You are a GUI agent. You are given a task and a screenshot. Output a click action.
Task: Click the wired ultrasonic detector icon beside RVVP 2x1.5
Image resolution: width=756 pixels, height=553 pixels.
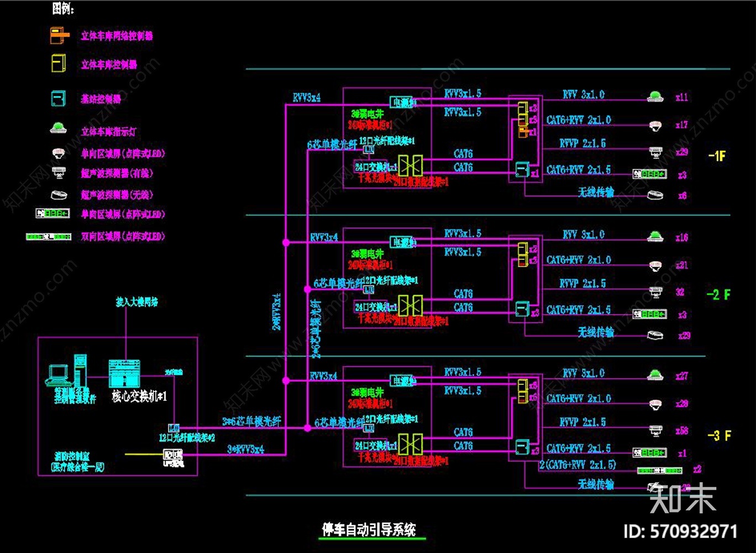click(x=655, y=152)
